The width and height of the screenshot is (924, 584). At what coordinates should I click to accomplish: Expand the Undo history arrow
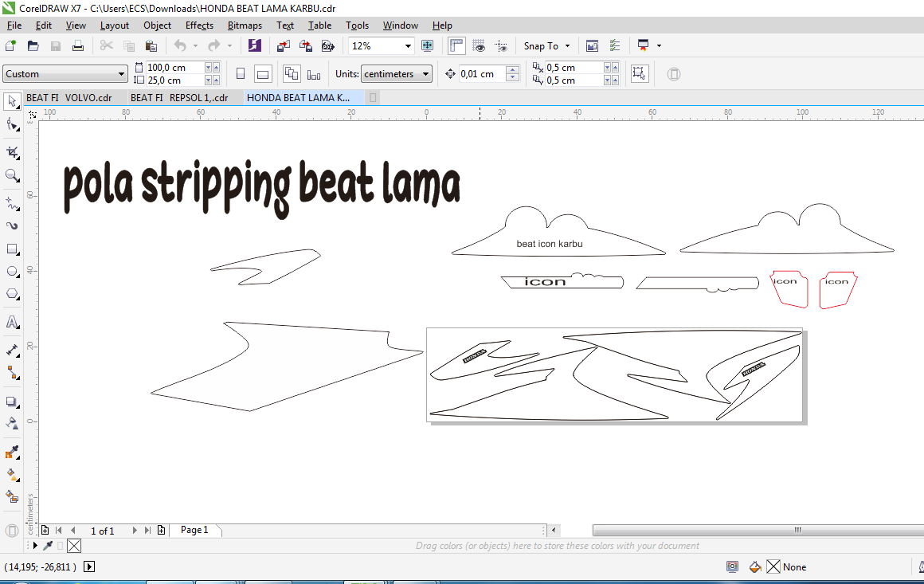tap(195, 46)
